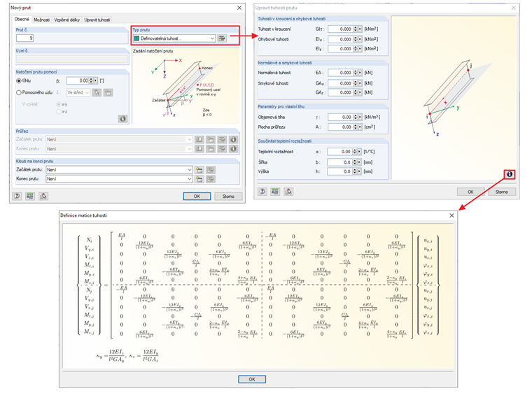Click OK in Definice matice tuhosti dialog
This screenshot has width=532, height=405.
(x=252, y=379)
